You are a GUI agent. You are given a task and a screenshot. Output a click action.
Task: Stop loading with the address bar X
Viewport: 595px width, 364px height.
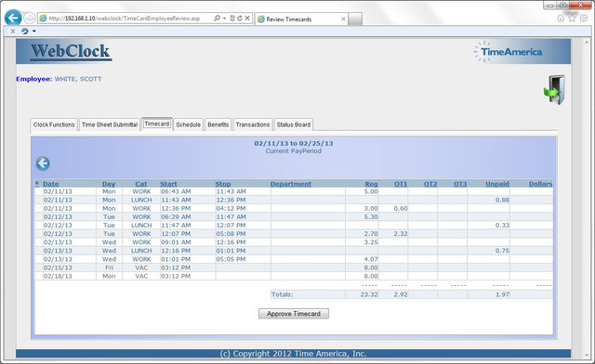coord(247,18)
